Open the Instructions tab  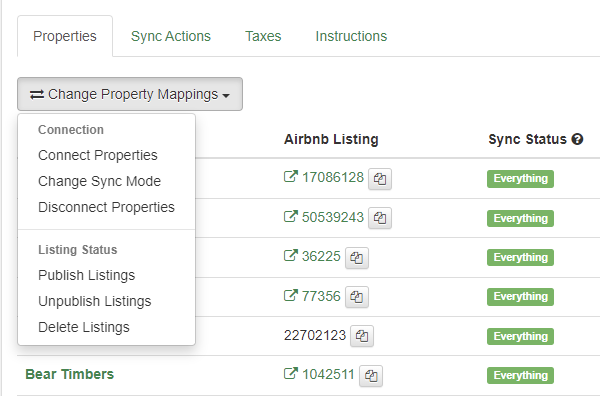351,36
